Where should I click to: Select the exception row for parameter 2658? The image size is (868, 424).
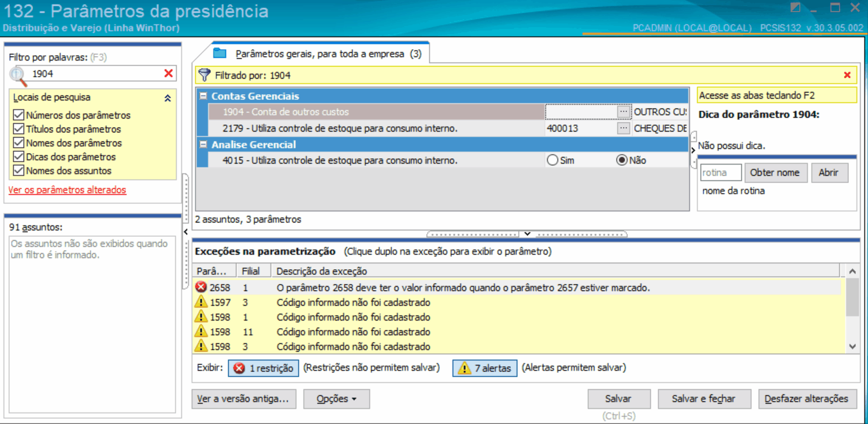(517, 287)
